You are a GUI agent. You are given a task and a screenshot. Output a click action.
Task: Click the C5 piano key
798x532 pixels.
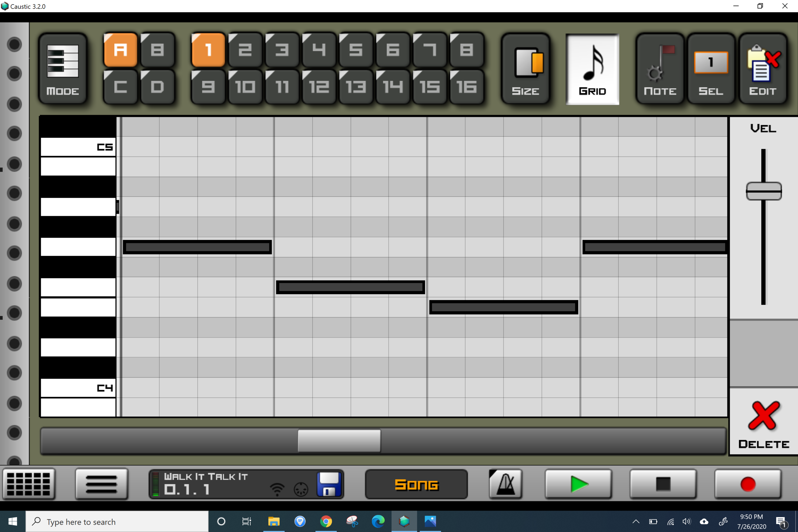tap(78, 147)
